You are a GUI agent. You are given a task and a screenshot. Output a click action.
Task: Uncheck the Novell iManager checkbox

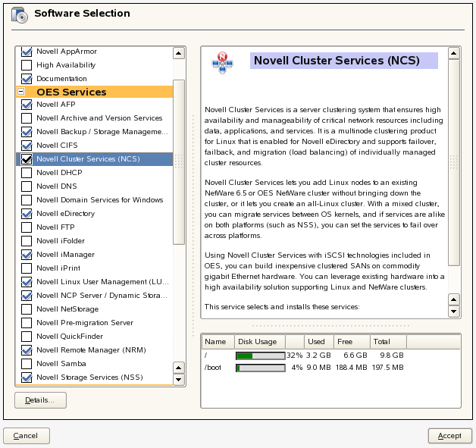pos(27,255)
